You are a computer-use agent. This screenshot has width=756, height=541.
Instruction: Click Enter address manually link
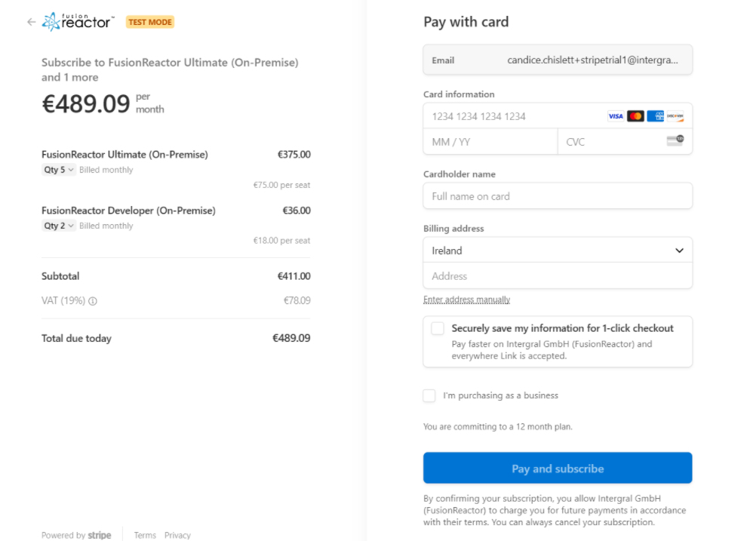click(x=467, y=300)
